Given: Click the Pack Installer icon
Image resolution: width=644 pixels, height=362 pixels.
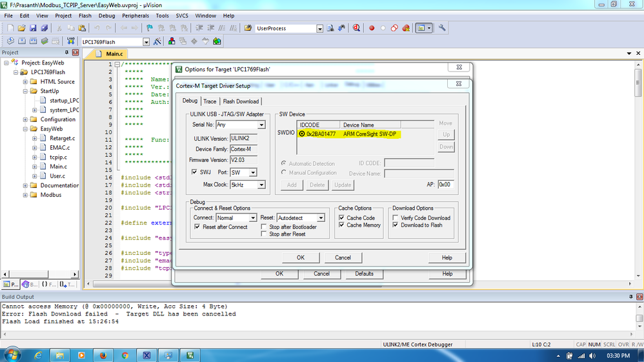Looking at the screenshot, I should [x=217, y=41].
